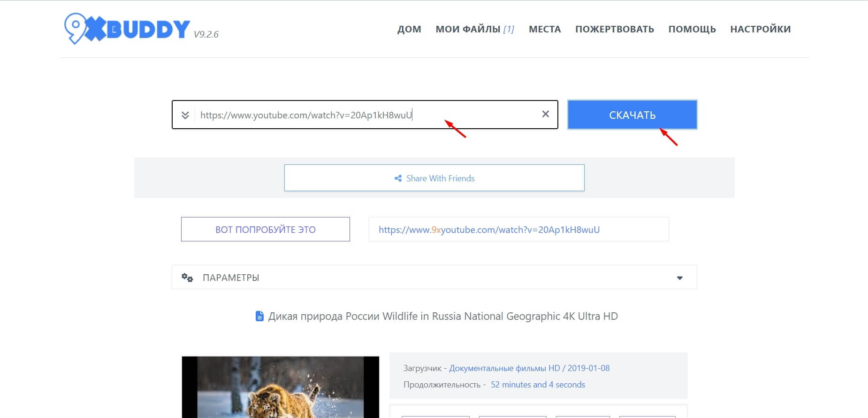This screenshot has height=418, width=868.
Task: Open the 9xyoutube.com link
Action: coord(489,230)
